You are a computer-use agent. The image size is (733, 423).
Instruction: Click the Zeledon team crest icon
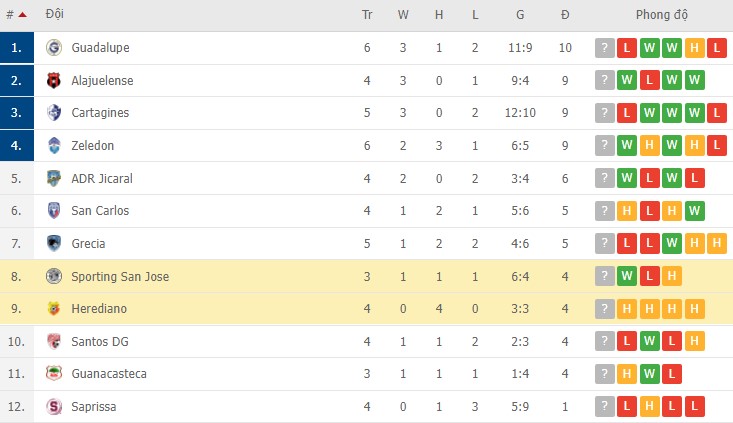(54, 146)
